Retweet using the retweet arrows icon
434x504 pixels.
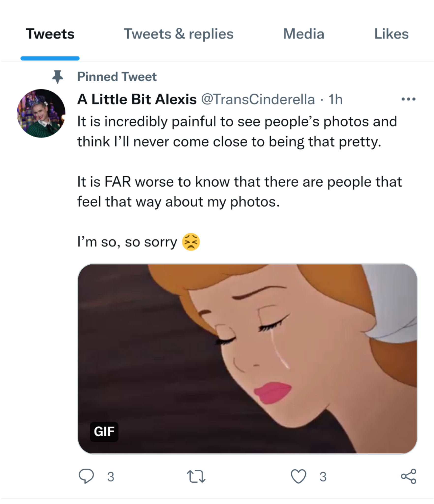196,476
